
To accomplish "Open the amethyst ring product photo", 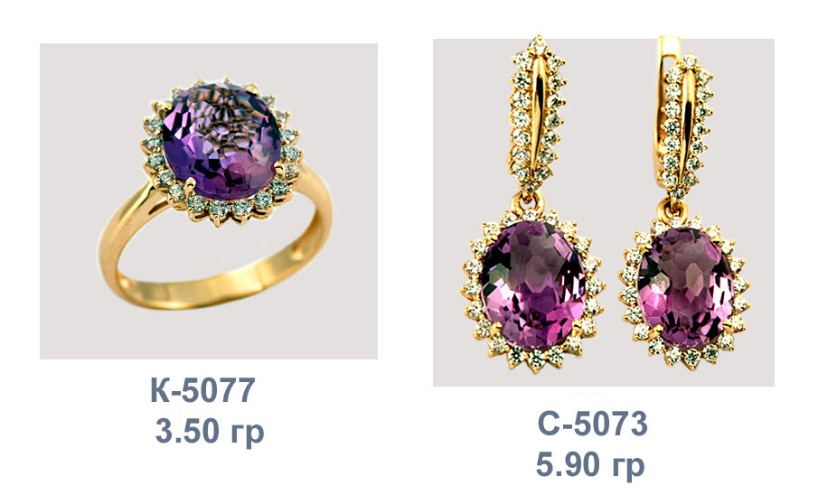I will (x=209, y=201).
